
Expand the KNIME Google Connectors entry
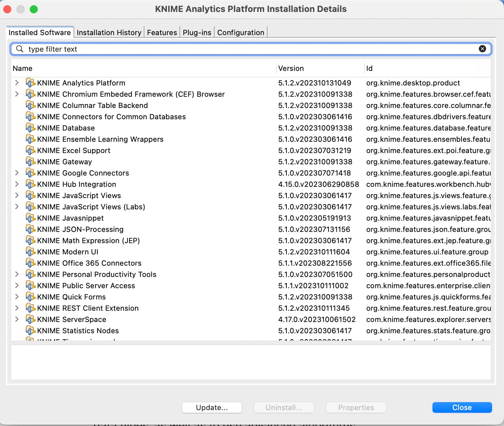tap(17, 173)
